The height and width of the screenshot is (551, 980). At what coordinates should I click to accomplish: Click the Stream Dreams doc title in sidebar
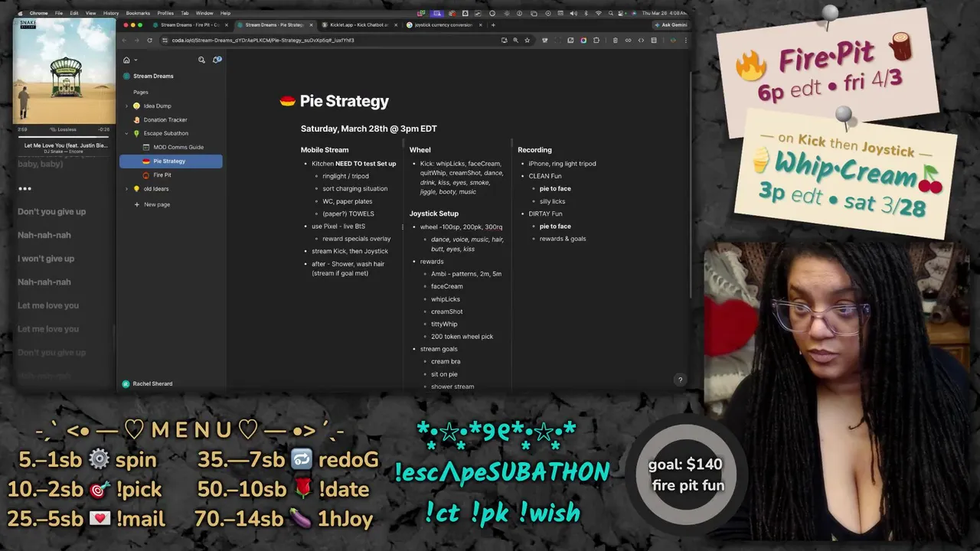coord(153,76)
